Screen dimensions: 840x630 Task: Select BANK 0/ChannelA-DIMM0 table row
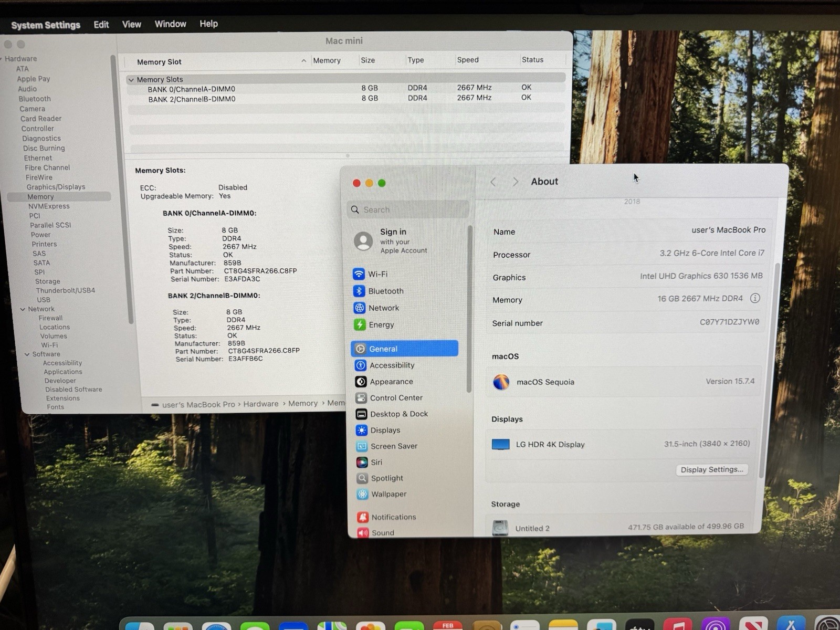346,89
